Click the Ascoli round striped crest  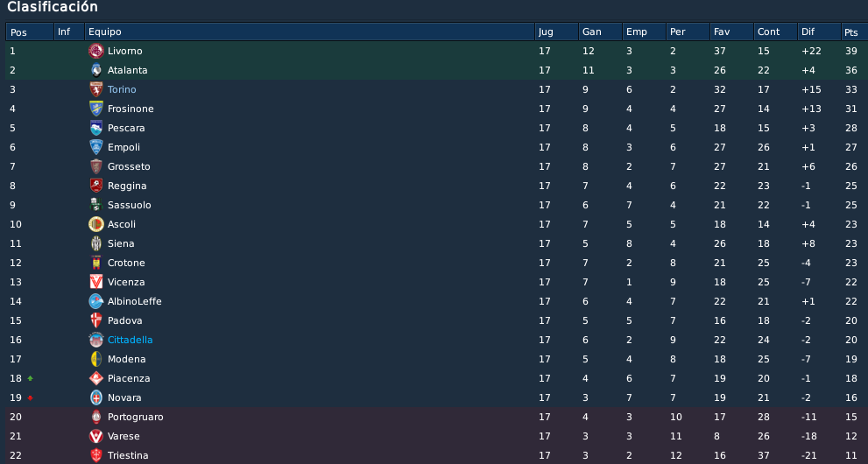(x=96, y=224)
